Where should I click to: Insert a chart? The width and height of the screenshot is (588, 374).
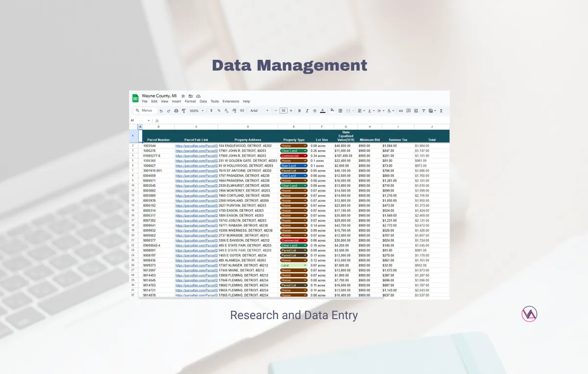pos(416,111)
